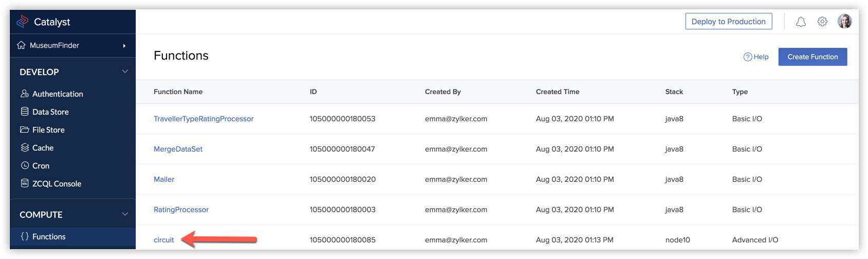The image size is (868, 259).
Task: Click the Deploy to Production button
Action: coord(728,22)
